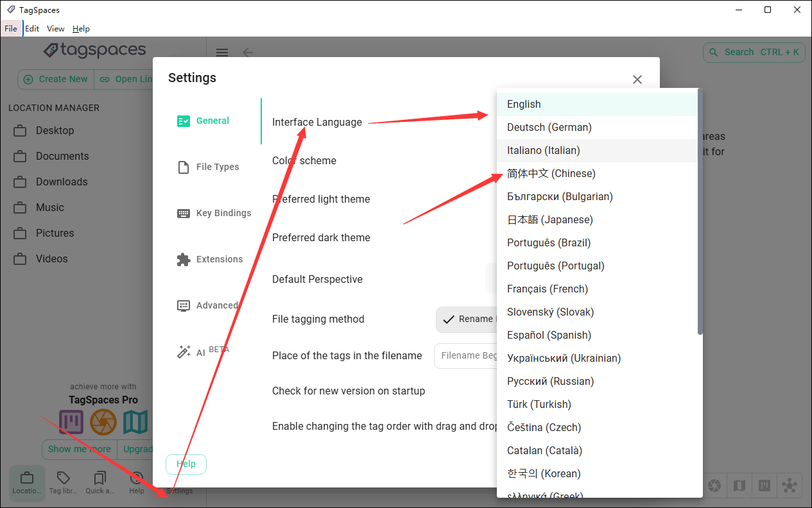Click the Help button in Settings dialog
The width and height of the screenshot is (812, 508).
point(186,464)
